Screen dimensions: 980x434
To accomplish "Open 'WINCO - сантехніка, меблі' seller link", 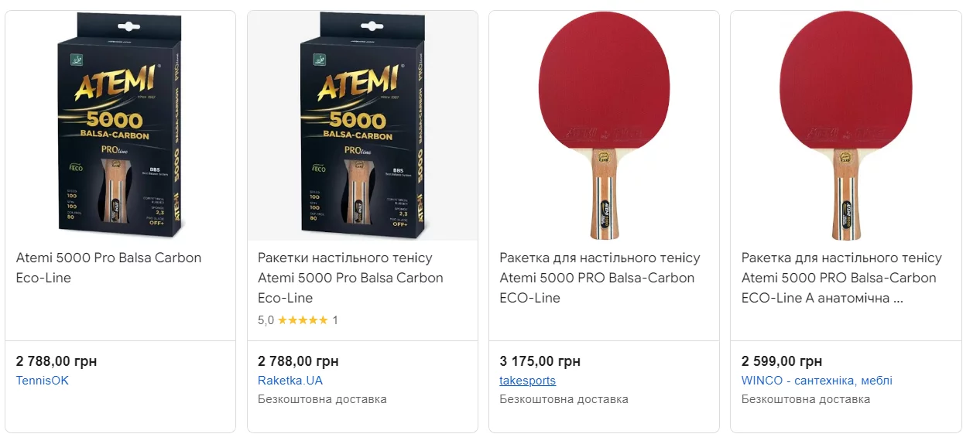I will pos(817,381).
